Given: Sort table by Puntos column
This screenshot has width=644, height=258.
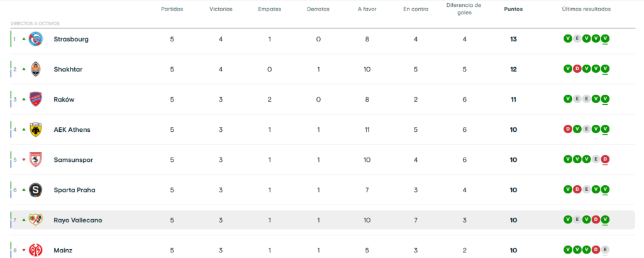Looking at the screenshot, I should point(513,9).
